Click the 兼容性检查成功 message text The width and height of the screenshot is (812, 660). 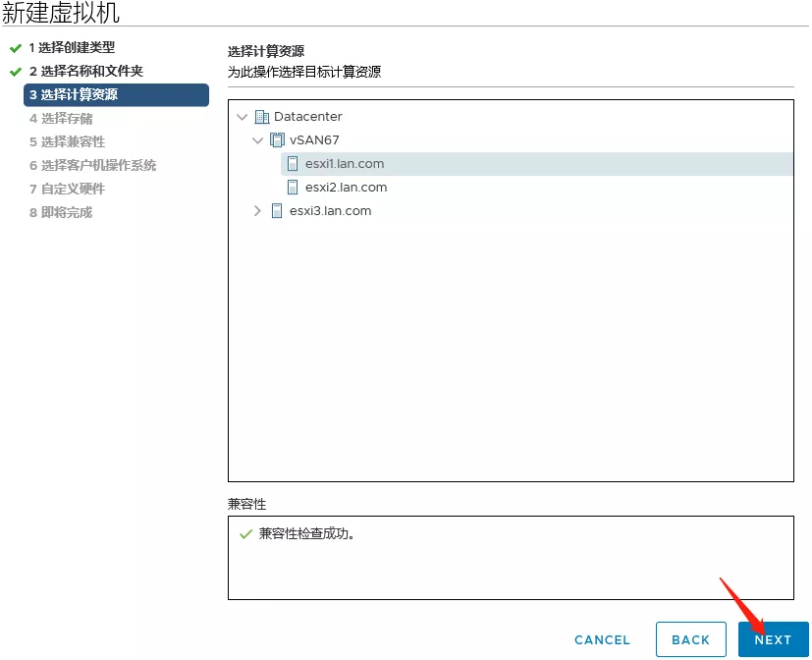(x=305, y=534)
